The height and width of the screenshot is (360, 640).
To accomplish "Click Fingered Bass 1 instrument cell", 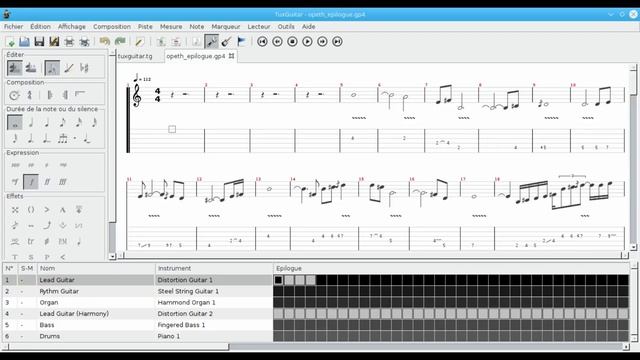I will [x=214, y=325].
